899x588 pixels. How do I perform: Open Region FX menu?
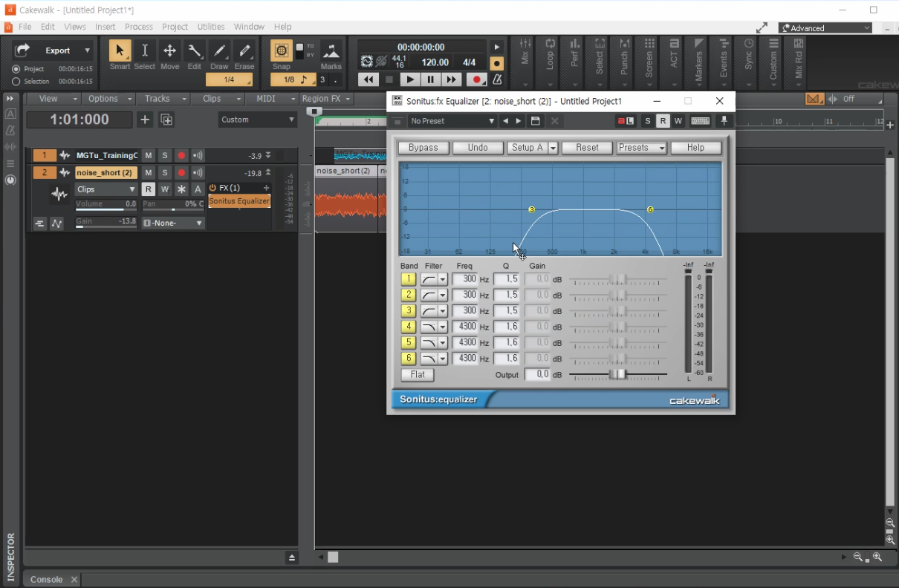click(x=327, y=99)
